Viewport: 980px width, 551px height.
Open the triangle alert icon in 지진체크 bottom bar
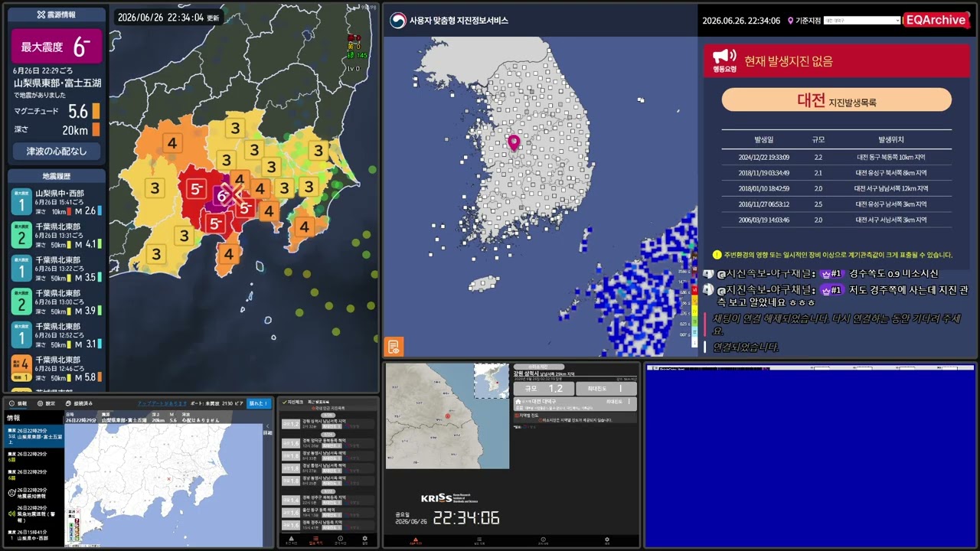pos(291,540)
